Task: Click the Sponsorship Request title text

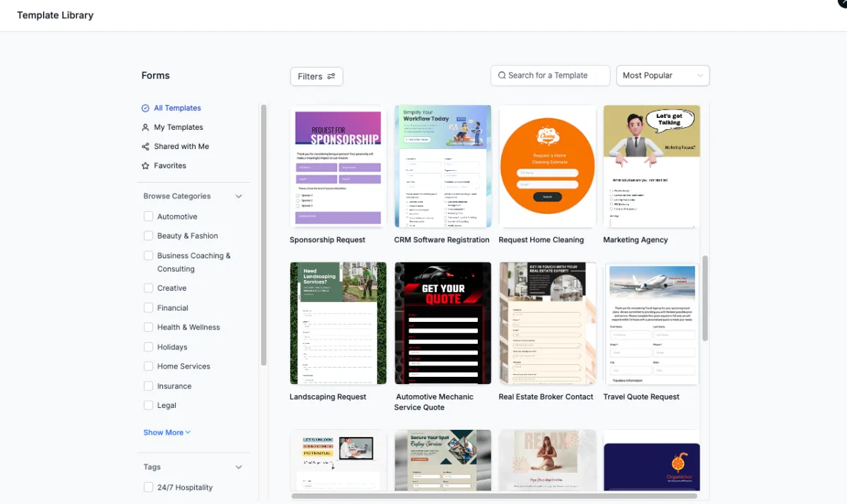Action: (x=328, y=240)
